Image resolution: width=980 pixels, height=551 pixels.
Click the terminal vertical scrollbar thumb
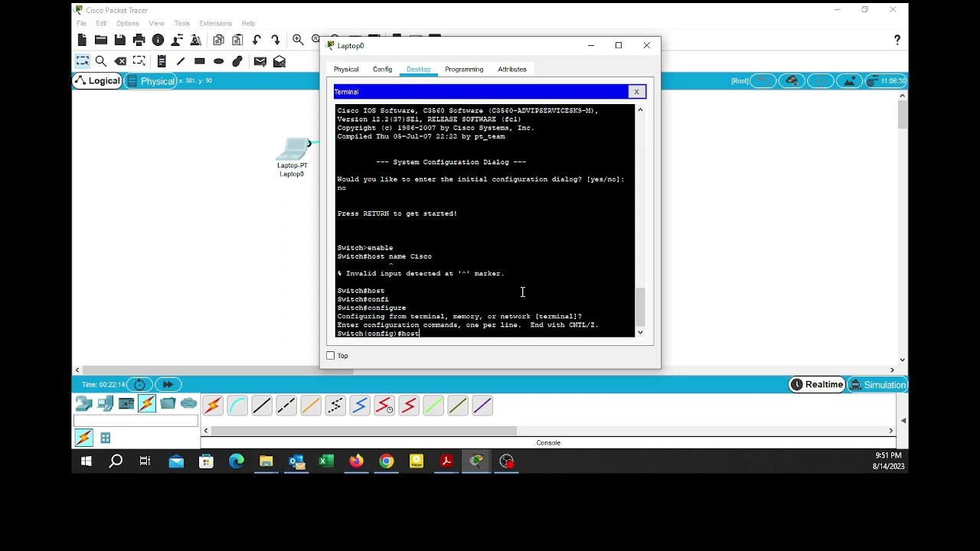click(641, 306)
